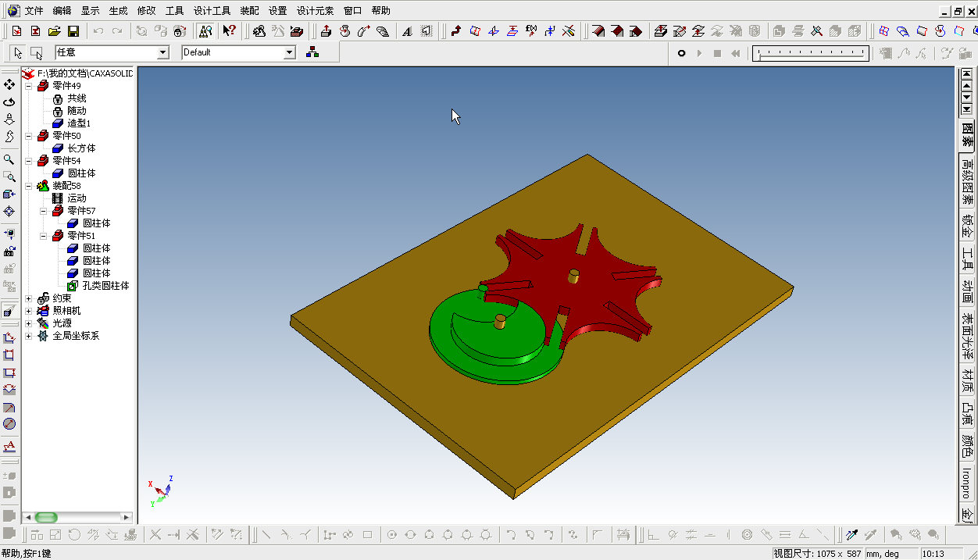This screenshot has width=978, height=560.
Task: Click the f(x) parameter table icon
Action: (531, 31)
